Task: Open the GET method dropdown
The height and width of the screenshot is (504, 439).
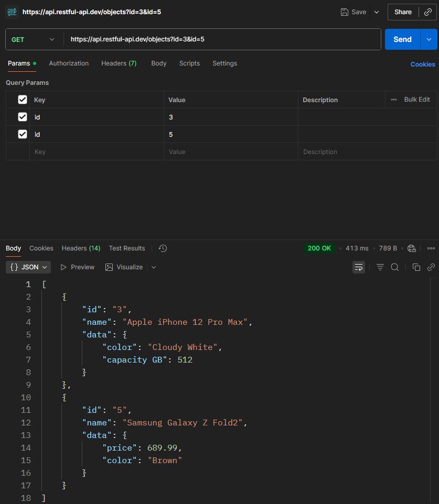Action: [x=33, y=39]
